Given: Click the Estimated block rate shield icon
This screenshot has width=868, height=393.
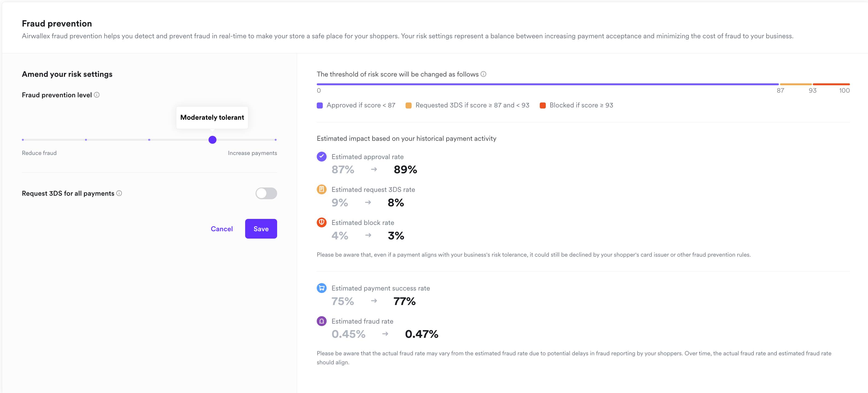Looking at the screenshot, I should (321, 222).
